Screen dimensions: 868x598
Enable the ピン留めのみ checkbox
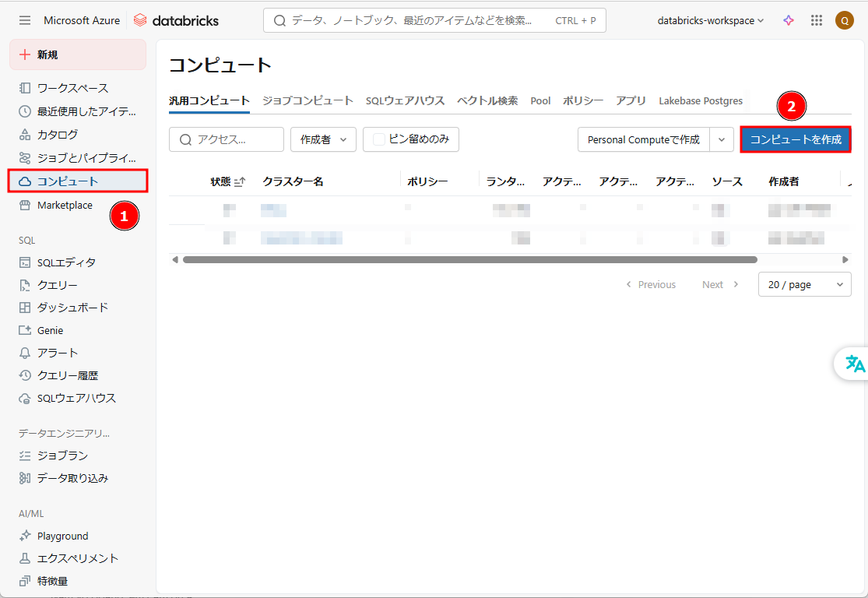pos(379,139)
